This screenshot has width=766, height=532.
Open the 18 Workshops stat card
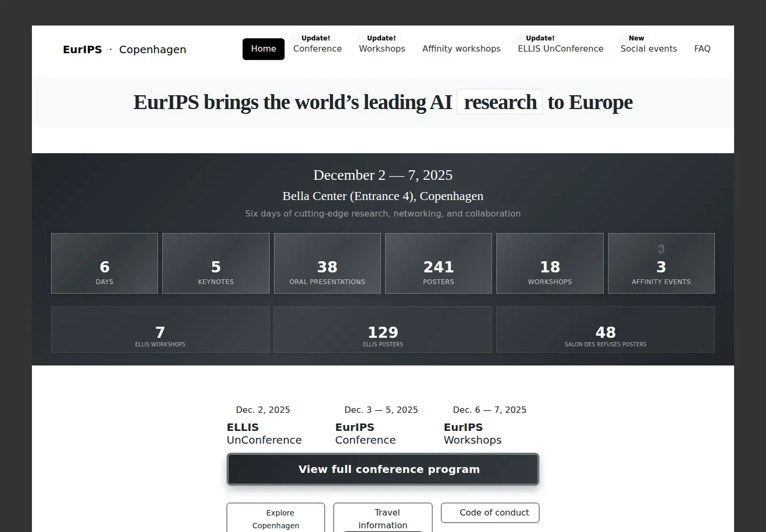550,263
